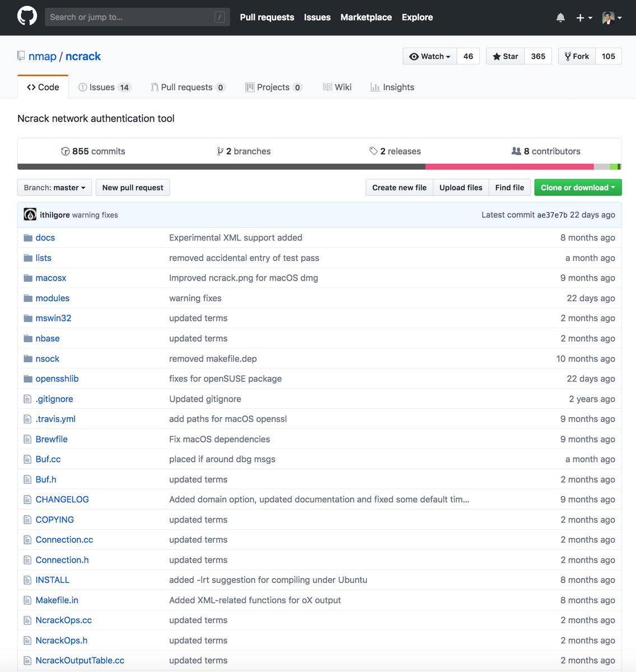Click the Brewfile file icon
The image size is (636, 672).
[x=27, y=440]
